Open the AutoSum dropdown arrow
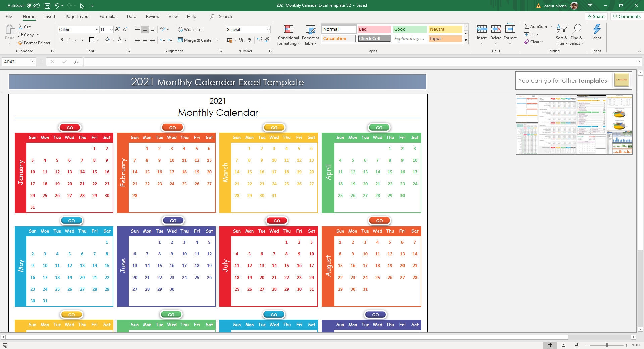Viewport: 644px width, 349px height. [551, 26]
